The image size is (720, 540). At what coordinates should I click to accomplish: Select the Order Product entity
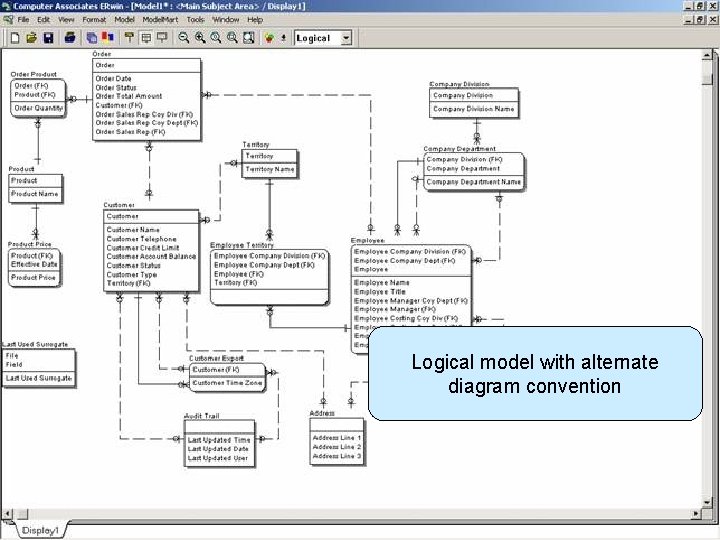tap(38, 98)
